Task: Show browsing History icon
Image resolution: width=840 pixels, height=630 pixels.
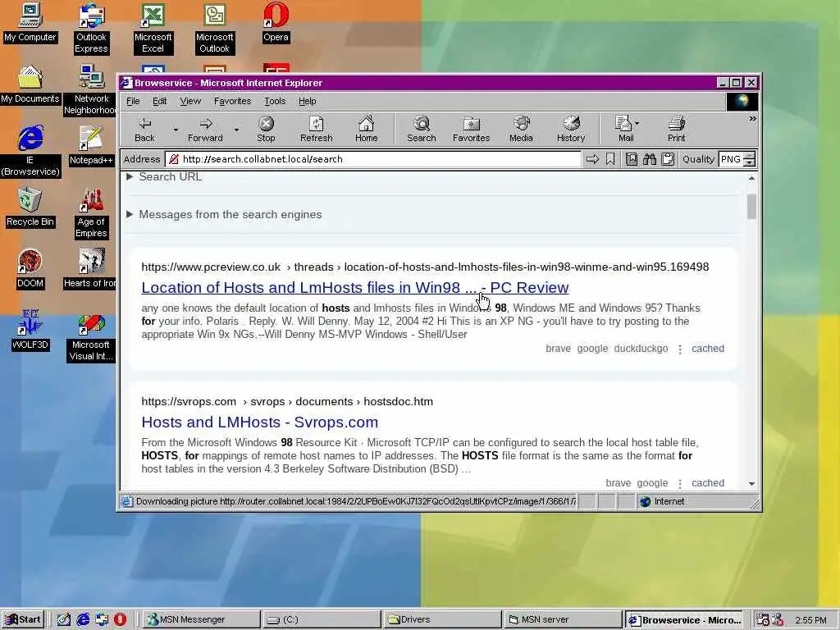Action: [x=571, y=129]
